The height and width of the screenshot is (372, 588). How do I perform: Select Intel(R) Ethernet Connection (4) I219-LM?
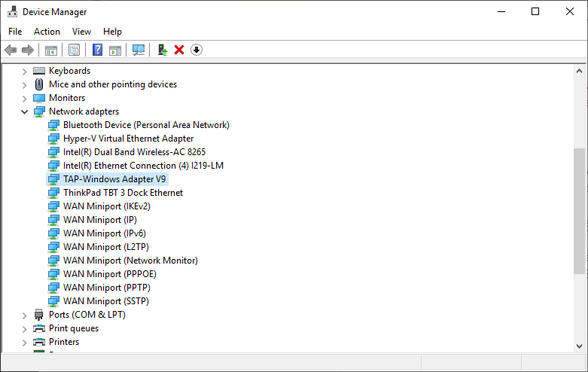(143, 166)
